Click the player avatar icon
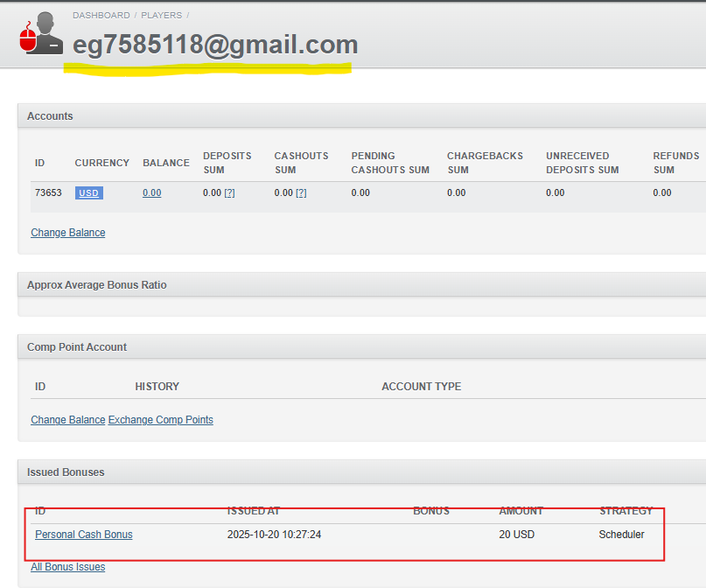 [x=41, y=33]
